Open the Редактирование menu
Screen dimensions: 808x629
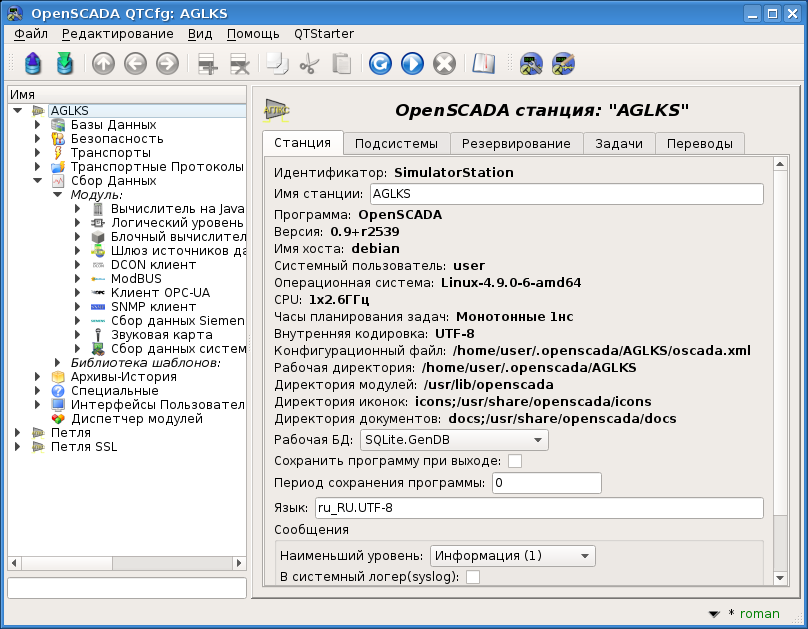(117, 34)
